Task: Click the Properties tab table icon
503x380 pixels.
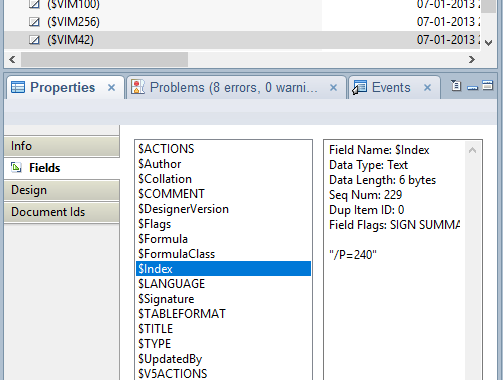Action: click(18, 87)
